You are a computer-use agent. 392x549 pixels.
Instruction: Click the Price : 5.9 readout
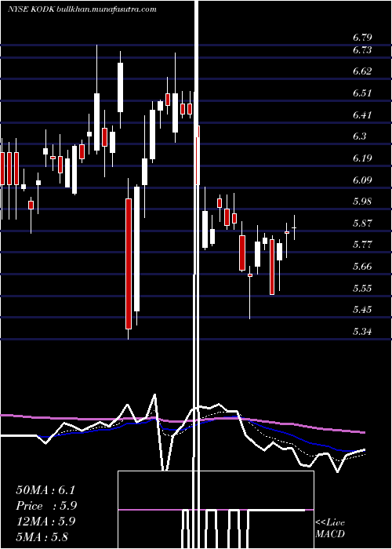[x=46, y=506]
